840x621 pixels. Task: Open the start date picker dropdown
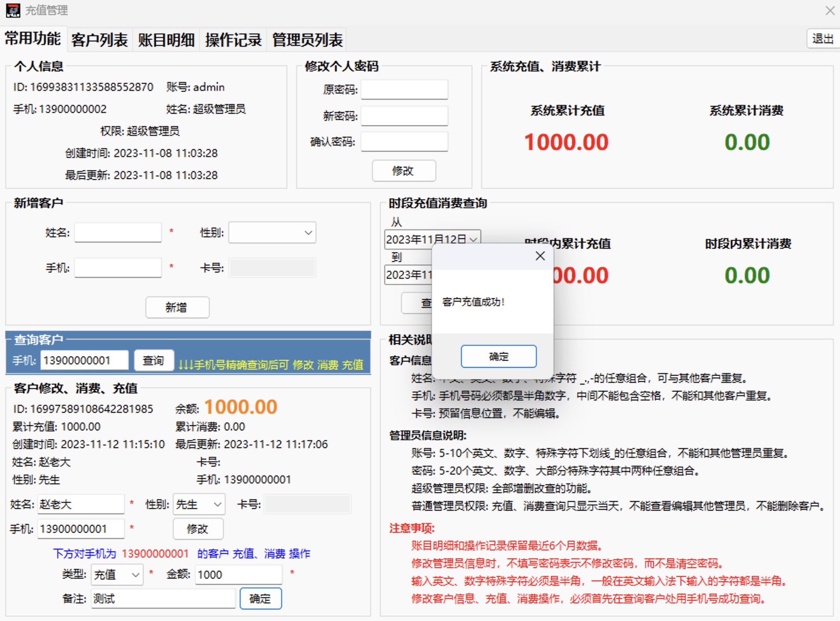coord(473,239)
